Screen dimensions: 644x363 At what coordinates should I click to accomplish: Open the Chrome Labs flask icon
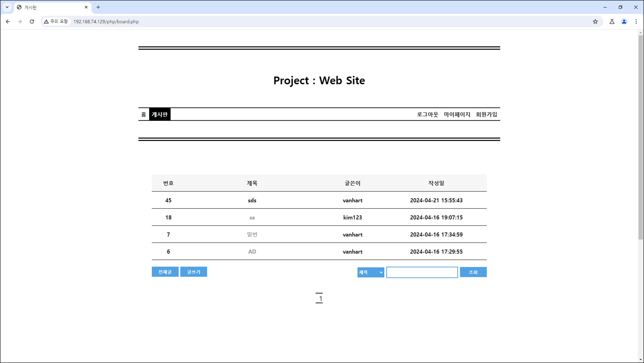[612, 21]
